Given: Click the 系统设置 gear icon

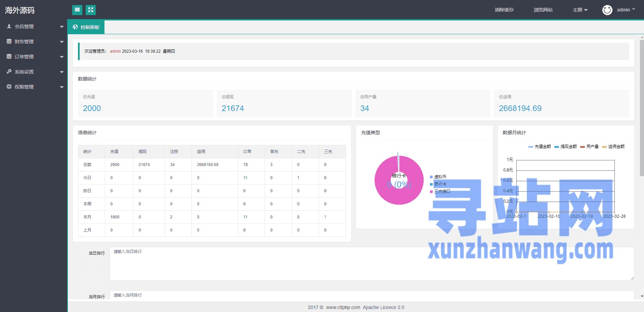Looking at the screenshot, I should [x=9, y=71].
